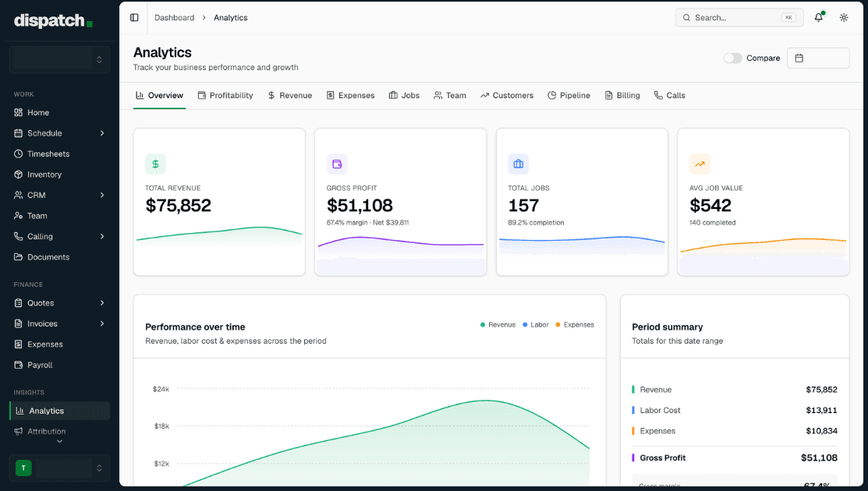The height and width of the screenshot is (491, 868).
Task: Open the Expenses tab in Analytics
Action: click(x=350, y=96)
